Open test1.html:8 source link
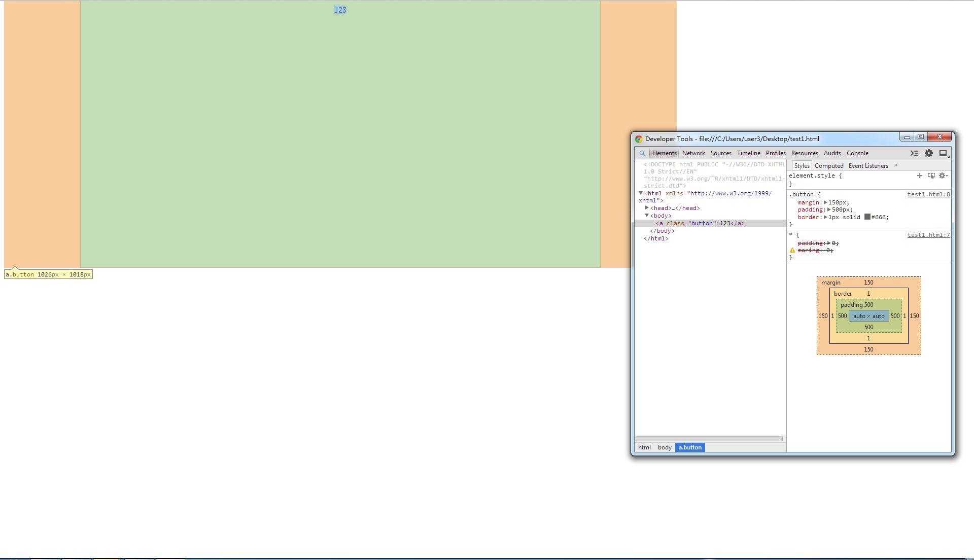This screenshot has height=560, width=974. pyautogui.click(x=928, y=194)
